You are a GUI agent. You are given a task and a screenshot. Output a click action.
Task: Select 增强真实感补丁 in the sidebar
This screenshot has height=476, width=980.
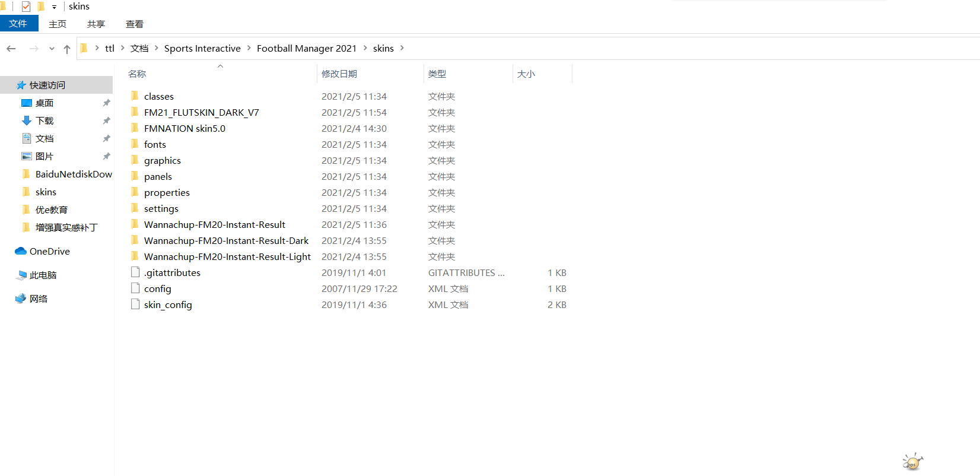click(x=66, y=227)
